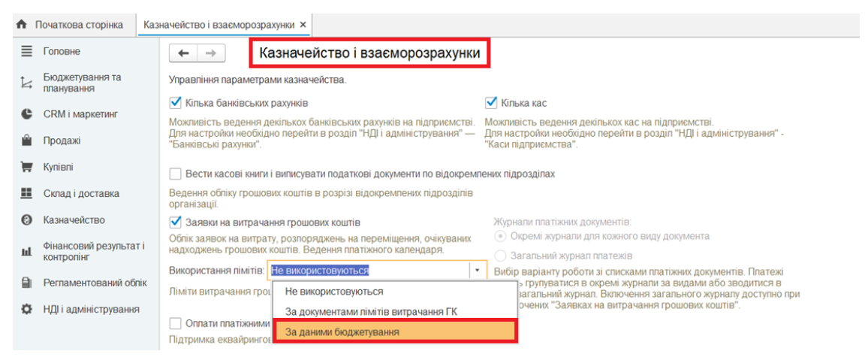Click the home icon on Початкова сторінка tab
Viewport: 868px width, 360px height.
[22, 25]
